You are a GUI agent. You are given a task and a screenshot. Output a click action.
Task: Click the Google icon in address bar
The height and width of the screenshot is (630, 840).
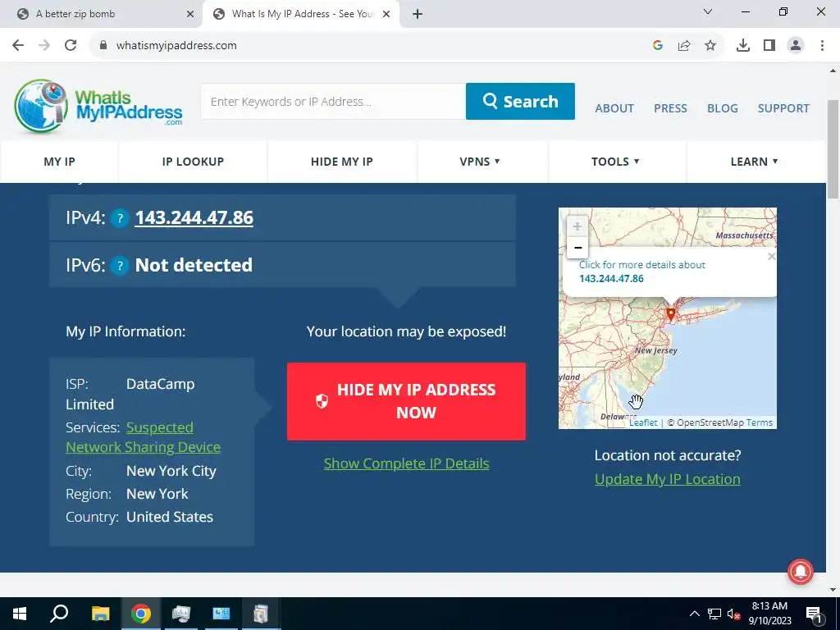click(x=658, y=46)
